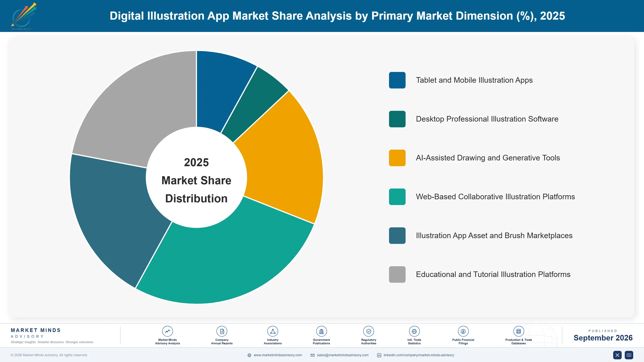Screen dimensions: 644x362
Task: Click the Intl. Trade Statistics globe icon
Action: point(414,331)
